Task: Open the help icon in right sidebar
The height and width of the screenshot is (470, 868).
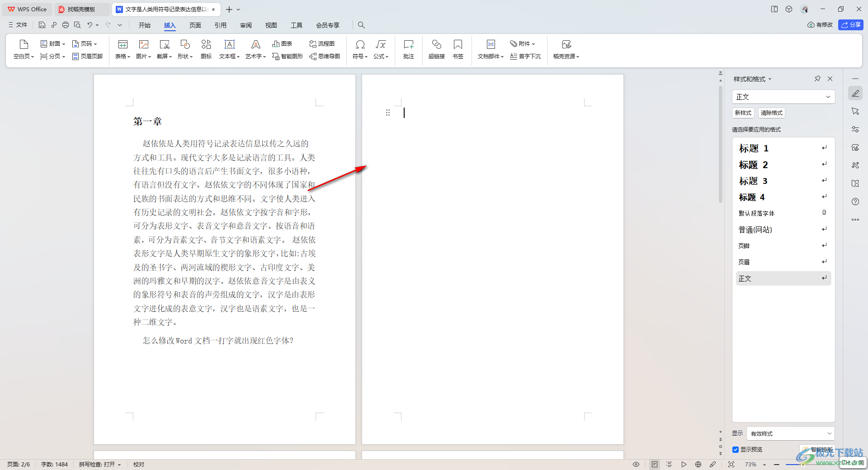Action: (x=855, y=202)
